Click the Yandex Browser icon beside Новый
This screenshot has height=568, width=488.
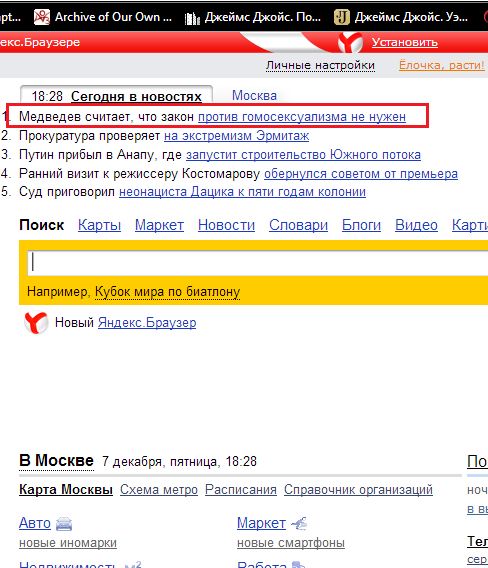click(x=36, y=322)
